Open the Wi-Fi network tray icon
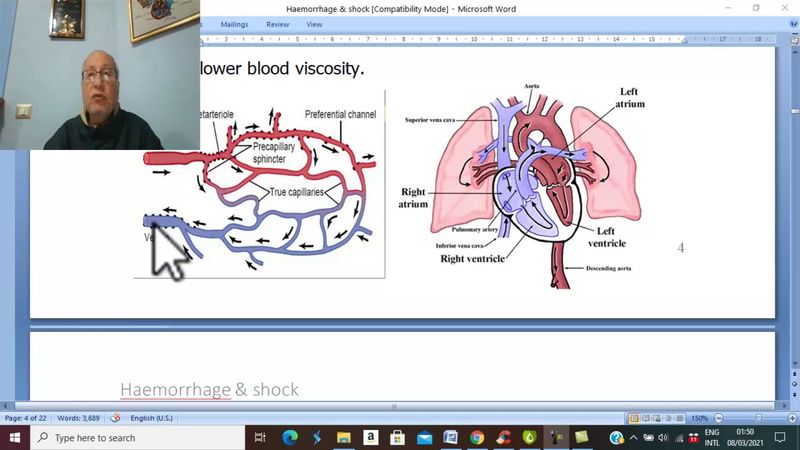800x450 pixels. coord(679,438)
